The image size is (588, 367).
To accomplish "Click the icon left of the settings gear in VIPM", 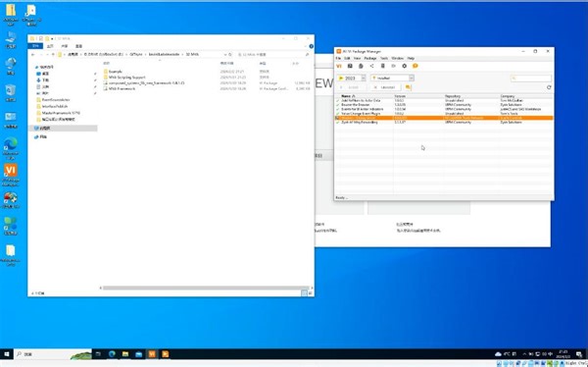I will [393, 66].
